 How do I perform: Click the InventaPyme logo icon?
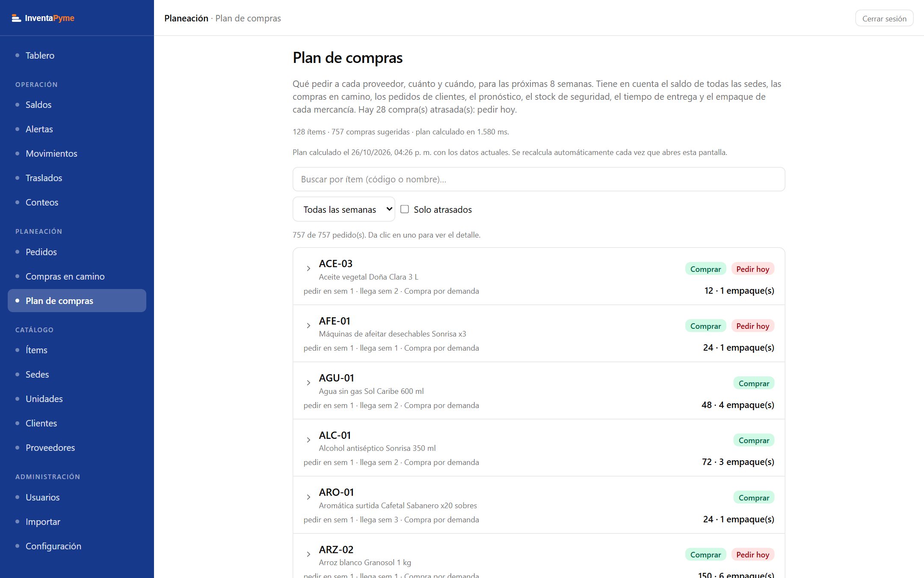click(16, 18)
